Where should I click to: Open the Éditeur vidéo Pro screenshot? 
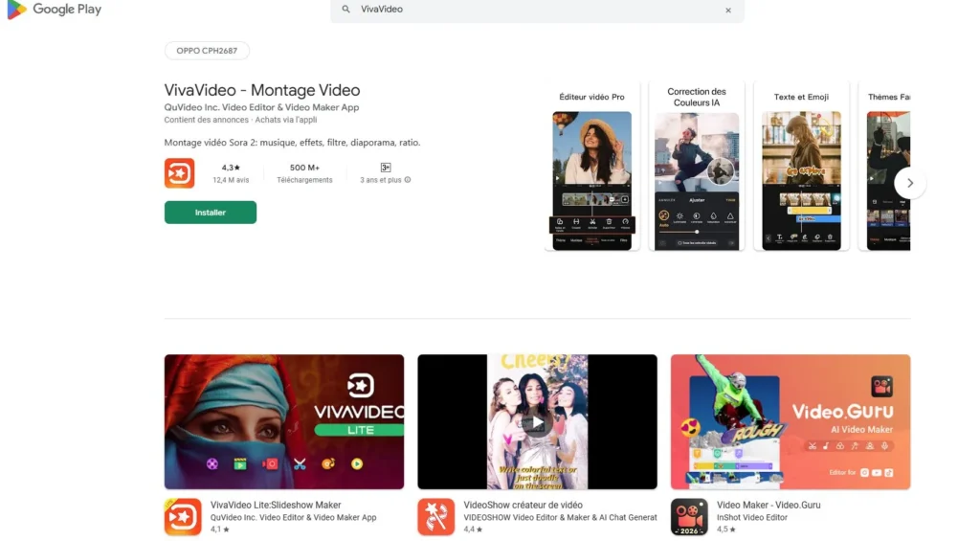click(x=591, y=166)
